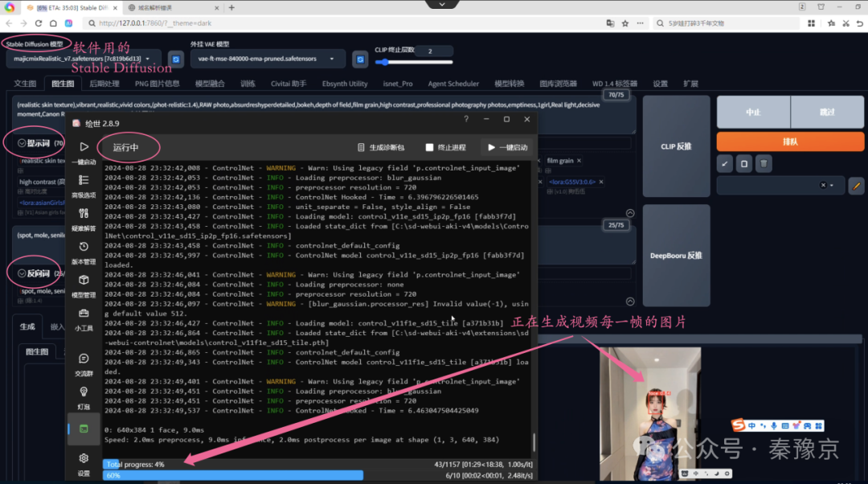Click the CLIP 反推 button
Image resolution: width=868 pixels, height=484 pixels.
[676, 147]
